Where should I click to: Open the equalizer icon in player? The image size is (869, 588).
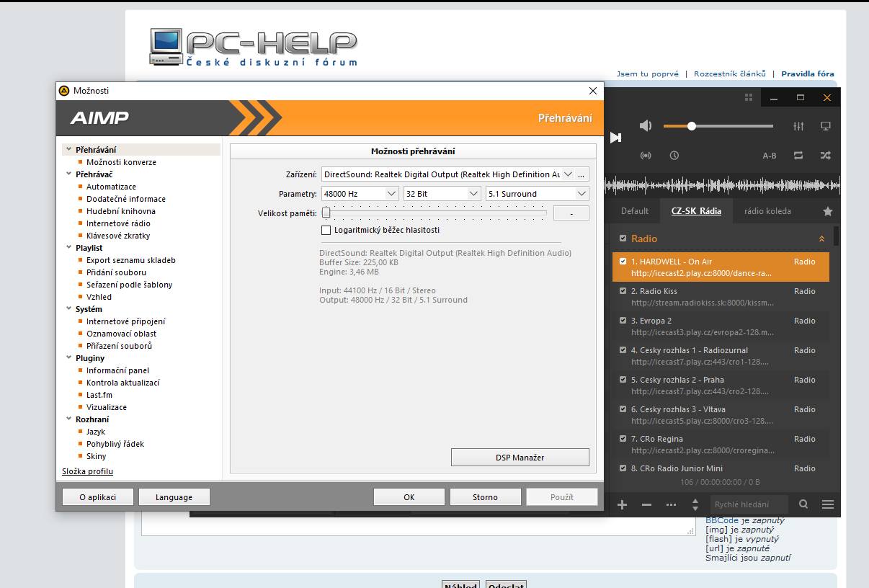pyautogui.click(x=798, y=126)
